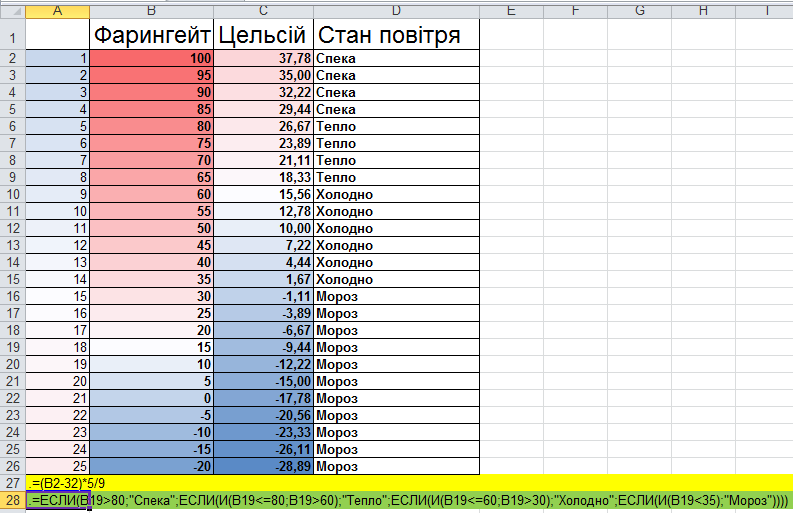Select the 'Холодно' cell in row 11
This screenshot has width=793, height=513.
[396, 211]
